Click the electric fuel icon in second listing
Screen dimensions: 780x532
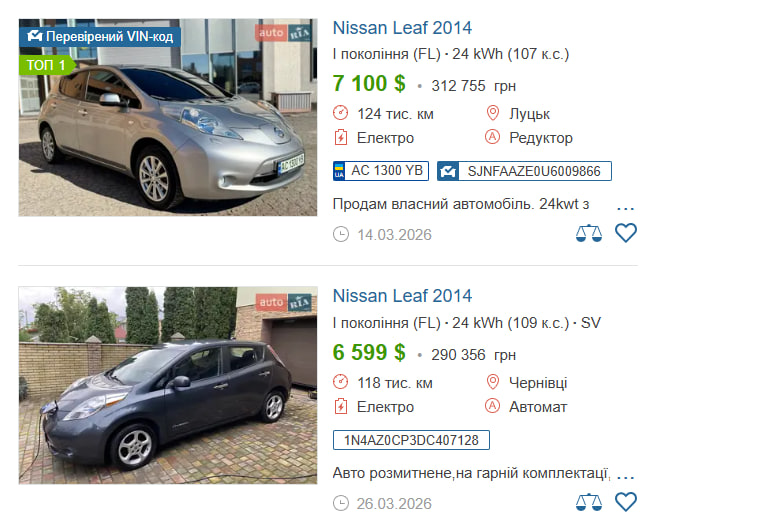(x=341, y=407)
